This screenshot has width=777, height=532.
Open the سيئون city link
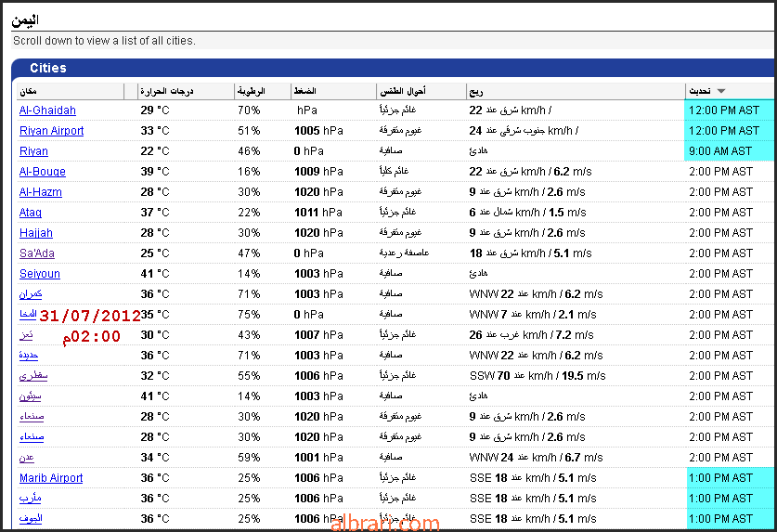point(31,396)
